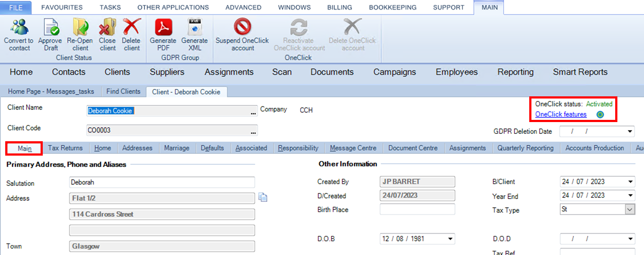This screenshot has height=255, width=644.
Task: Open the Tax Returns client tab
Action: [x=65, y=148]
